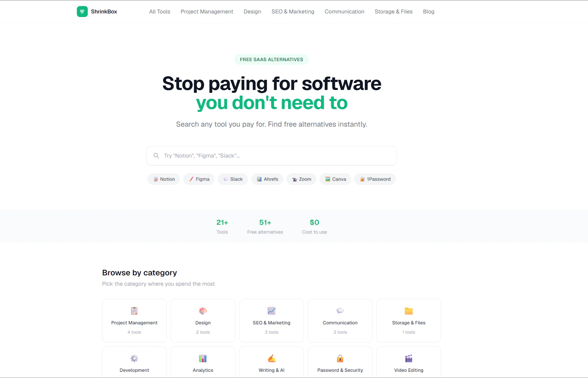Click the Ahrefs chart chip icon
Image resolution: width=588 pixels, height=378 pixels.
259,179
